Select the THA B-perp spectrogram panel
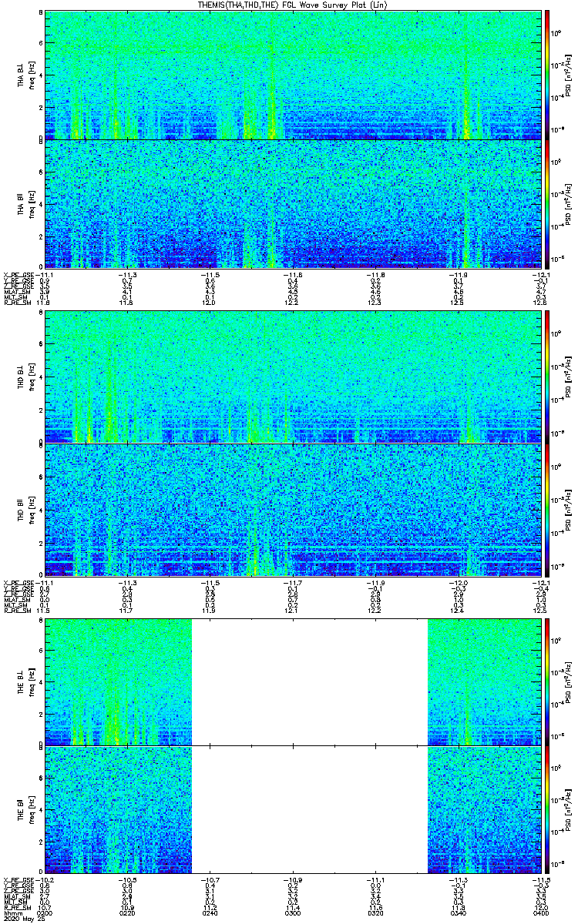The height and width of the screenshot is (924, 578). [293, 75]
